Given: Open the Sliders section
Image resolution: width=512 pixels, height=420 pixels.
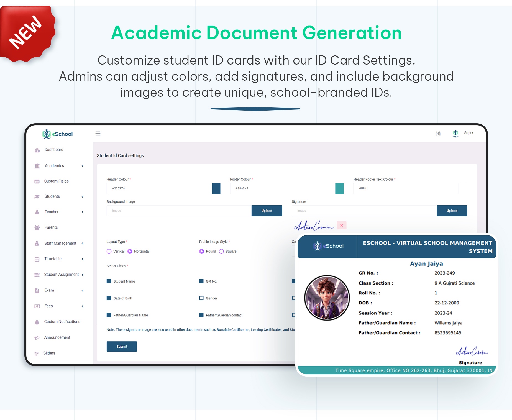Looking at the screenshot, I should [x=49, y=353].
